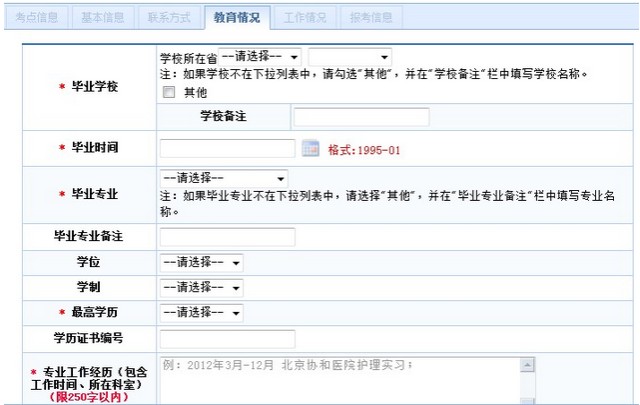Open the empty school dropdown beside the province

click(349, 58)
